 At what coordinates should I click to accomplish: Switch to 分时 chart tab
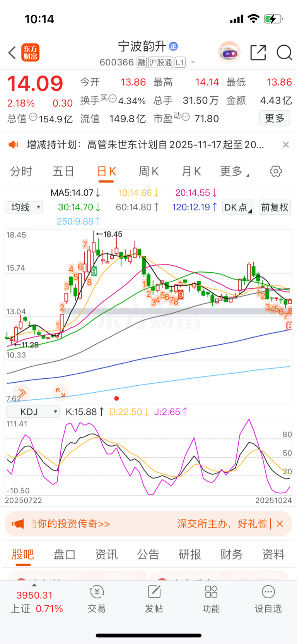point(21,171)
